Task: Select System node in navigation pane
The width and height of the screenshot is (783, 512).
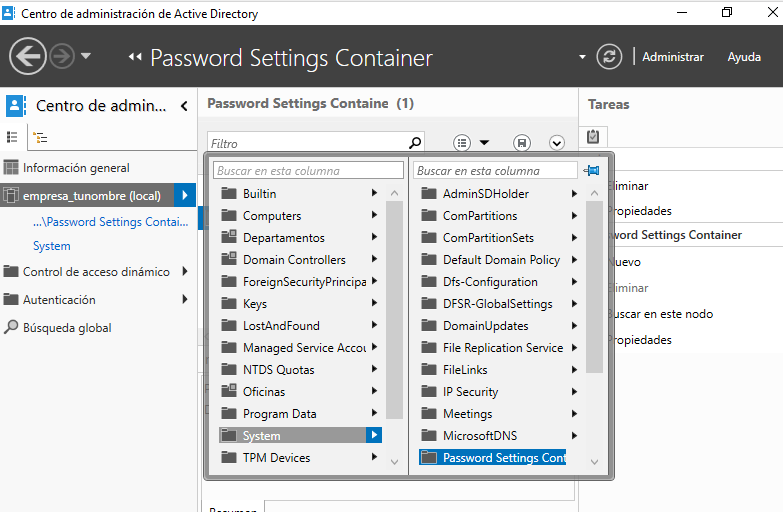Action: [52, 246]
